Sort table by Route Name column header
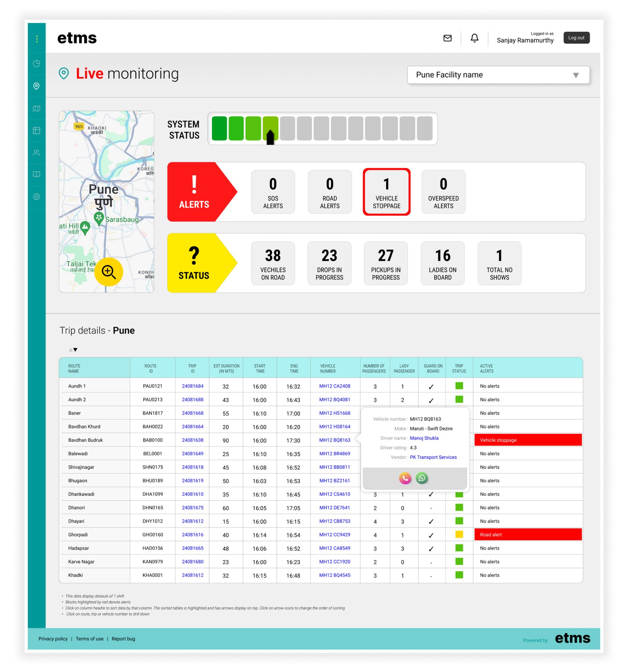This screenshot has height=672, width=628. coord(74,368)
